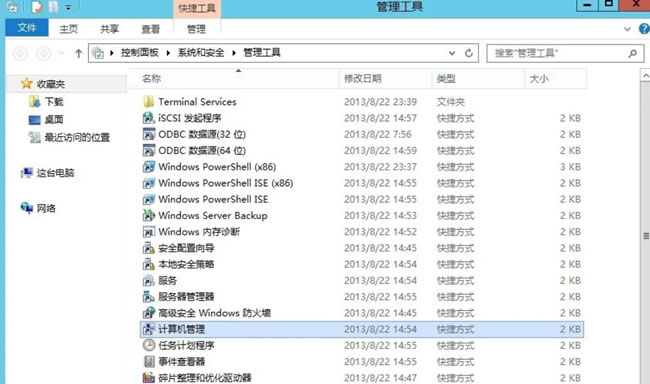
Task: Select the 服务器管理器 icon
Action: 148,297
